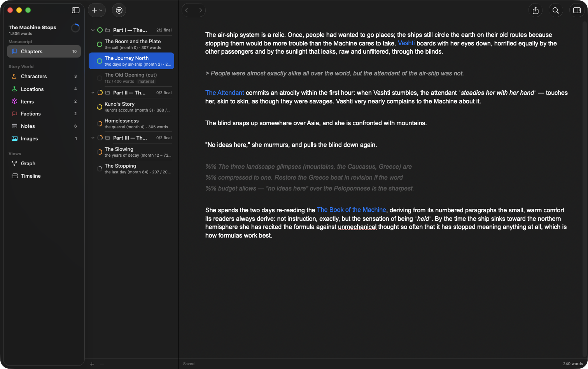This screenshot has width=588, height=369.
Task: Open the search magnifier icon
Action: [x=556, y=10]
